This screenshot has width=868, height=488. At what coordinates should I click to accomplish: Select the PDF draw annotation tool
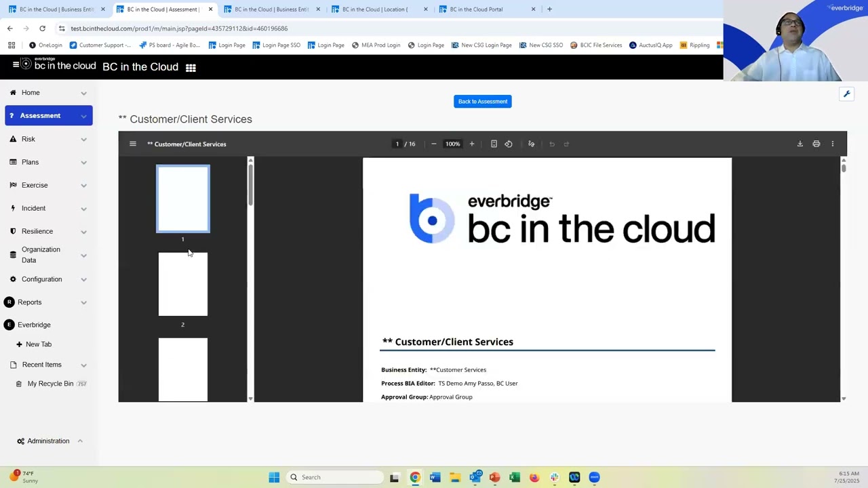531,144
